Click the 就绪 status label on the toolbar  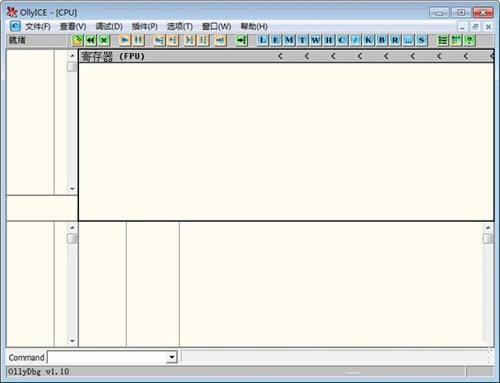click(17, 40)
